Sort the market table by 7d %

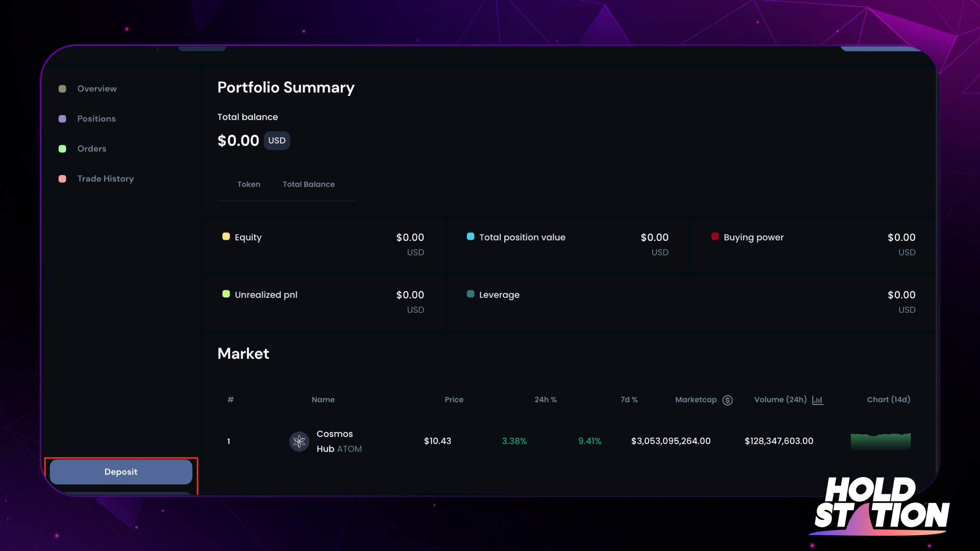coord(629,400)
